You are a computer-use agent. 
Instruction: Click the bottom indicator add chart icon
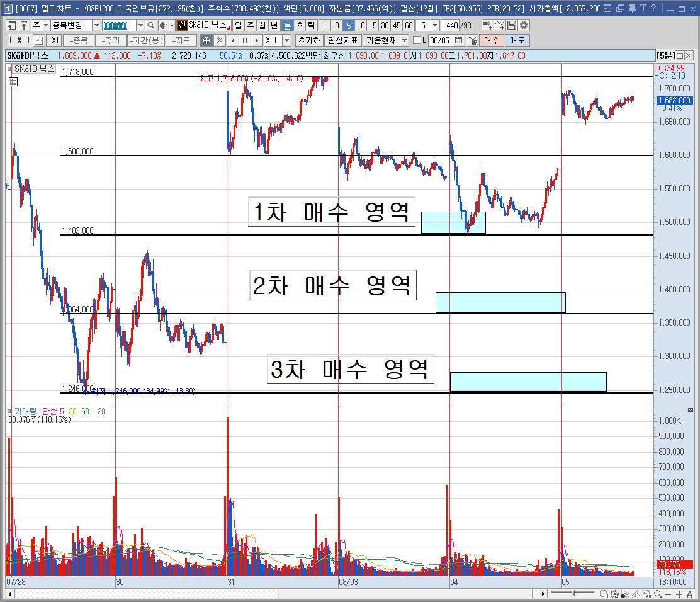click(625, 594)
